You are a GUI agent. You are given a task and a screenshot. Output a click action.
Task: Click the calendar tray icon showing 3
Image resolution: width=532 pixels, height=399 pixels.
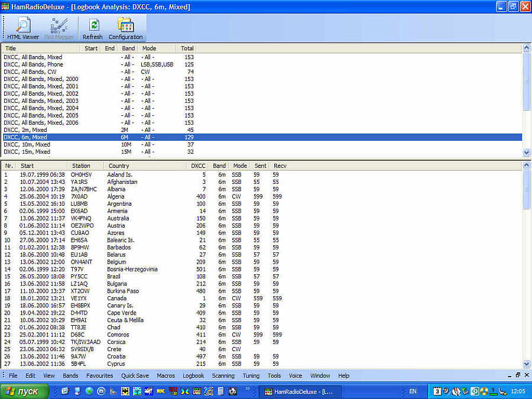pos(437,391)
